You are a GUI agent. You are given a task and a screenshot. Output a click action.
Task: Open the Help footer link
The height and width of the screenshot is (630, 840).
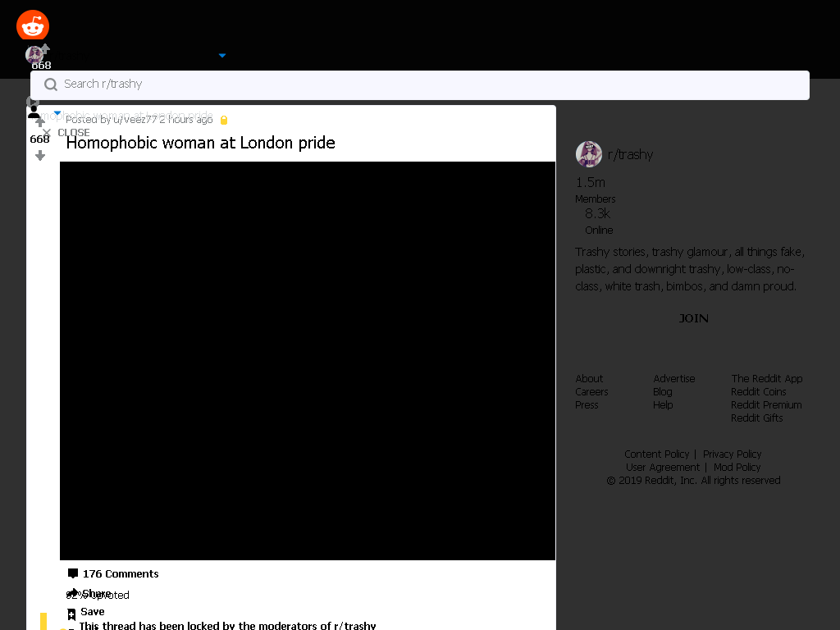point(663,405)
